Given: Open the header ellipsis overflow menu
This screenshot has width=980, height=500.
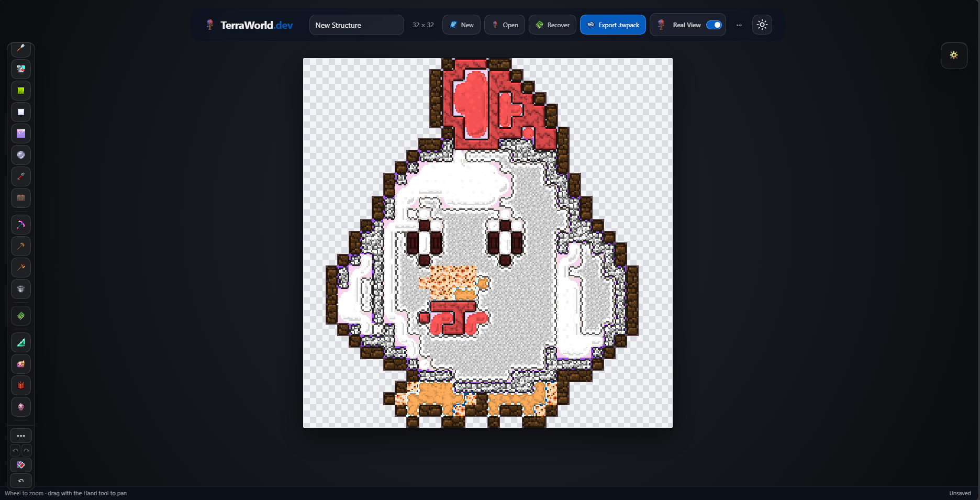Looking at the screenshot, I should pos(739,25).
